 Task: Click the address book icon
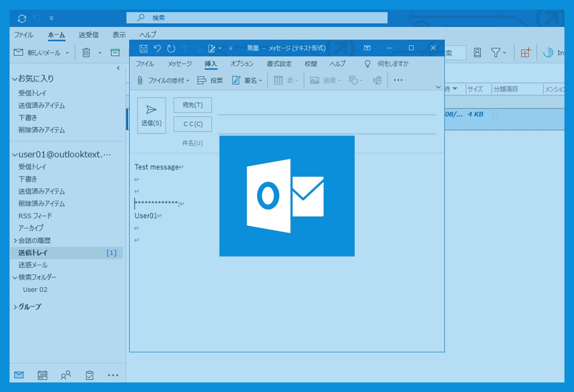(x=477, y=53)
